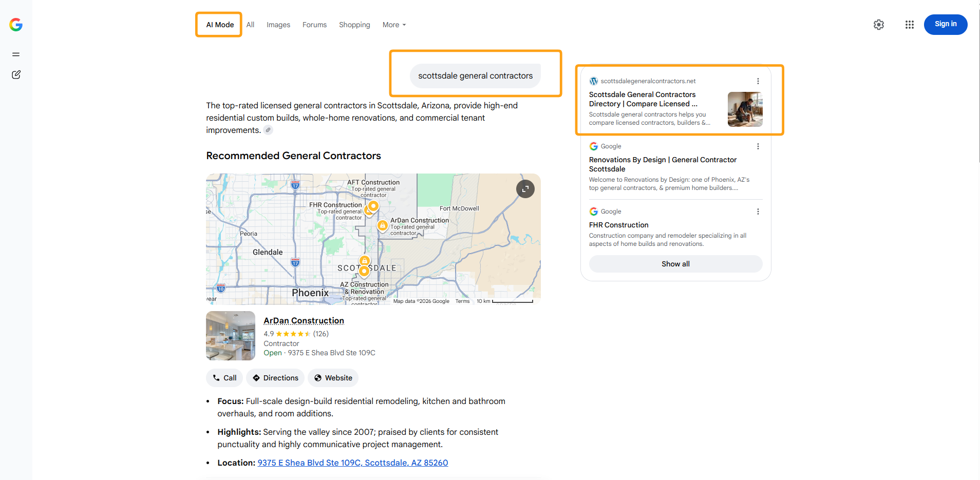Screen dimensions: 980x480
Task: Call ArDan Construction
Action: point(224,378)
